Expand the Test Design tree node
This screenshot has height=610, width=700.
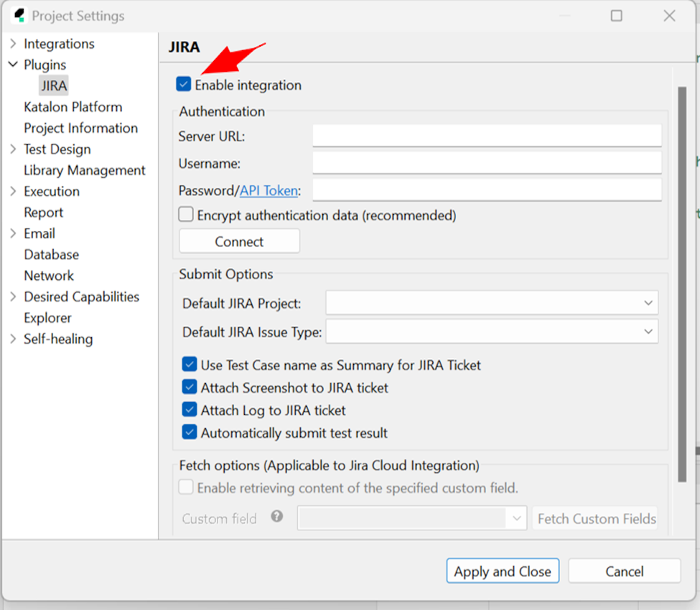(13, 149)
